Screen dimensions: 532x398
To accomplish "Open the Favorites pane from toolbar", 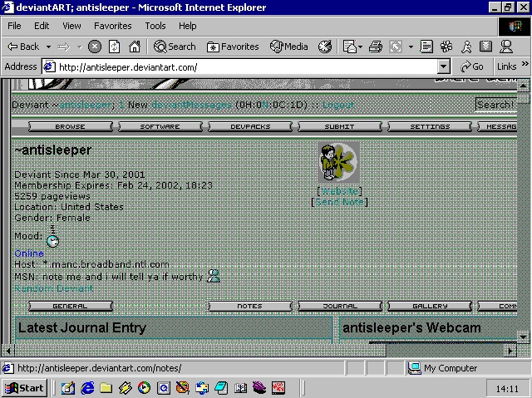I will click(x=233, y=47).
